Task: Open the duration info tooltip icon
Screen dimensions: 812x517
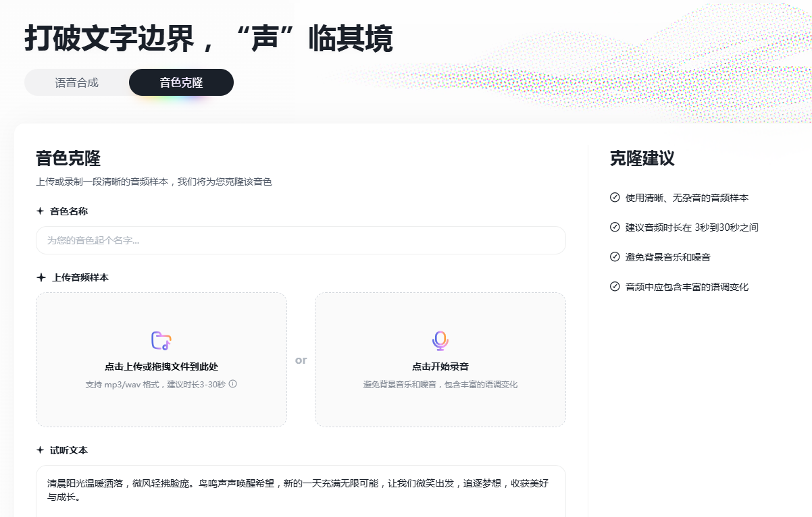Action: 232,383
